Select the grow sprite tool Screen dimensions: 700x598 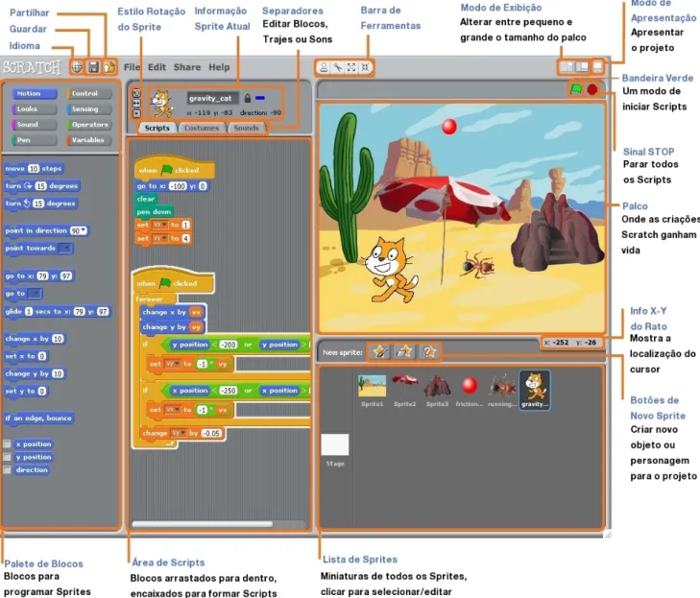coord(351,67)
